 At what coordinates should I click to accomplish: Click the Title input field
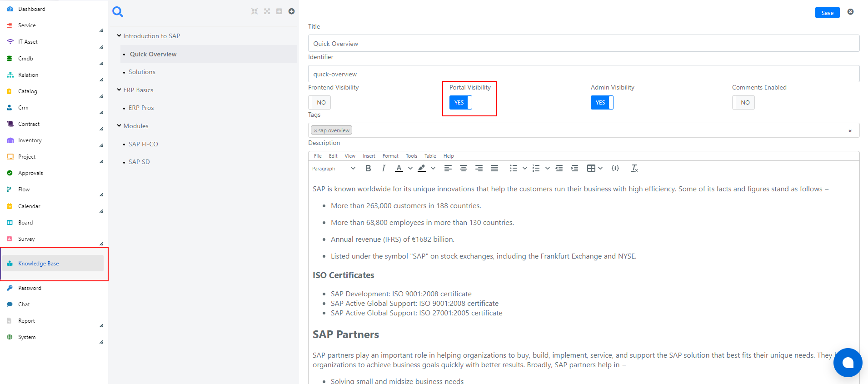(x=584, y=44)
